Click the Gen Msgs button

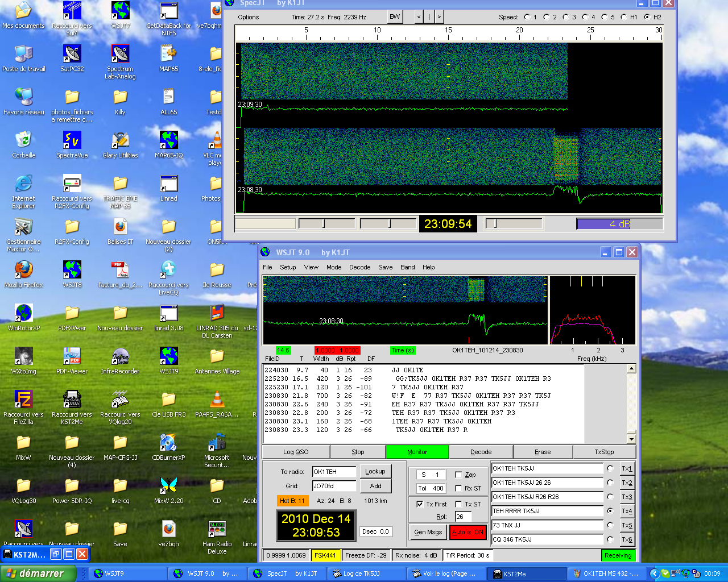pyautogui.click(x=428, y=532)
